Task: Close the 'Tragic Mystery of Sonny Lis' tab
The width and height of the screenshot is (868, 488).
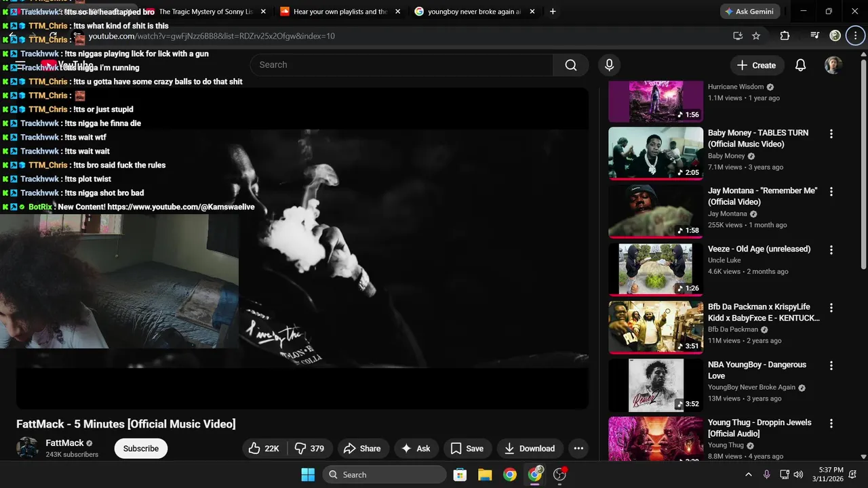Action: click(263, 12)
